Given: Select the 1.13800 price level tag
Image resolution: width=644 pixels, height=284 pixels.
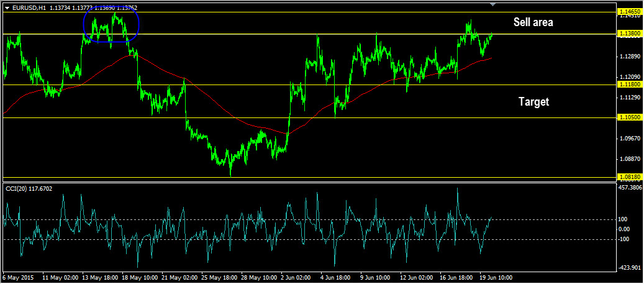Looking at the screenshot, I should tap(630, 33).
